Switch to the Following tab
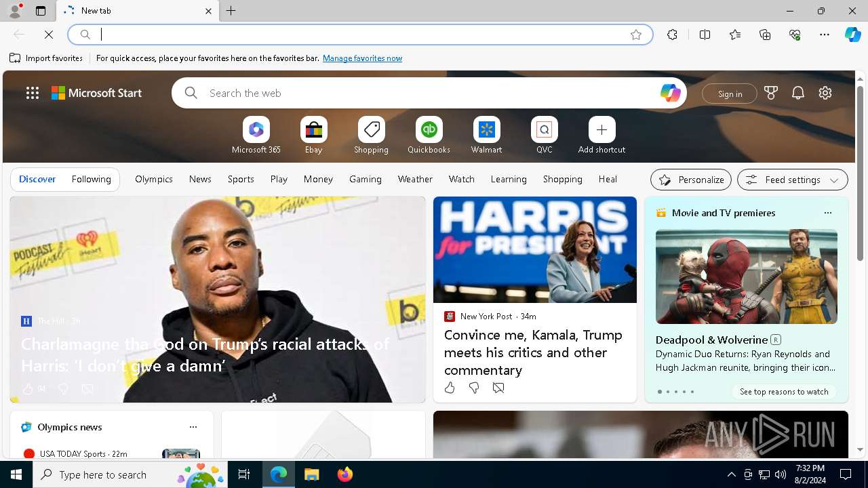The height and width of the screenshot is (488, 868). point(91,179)
